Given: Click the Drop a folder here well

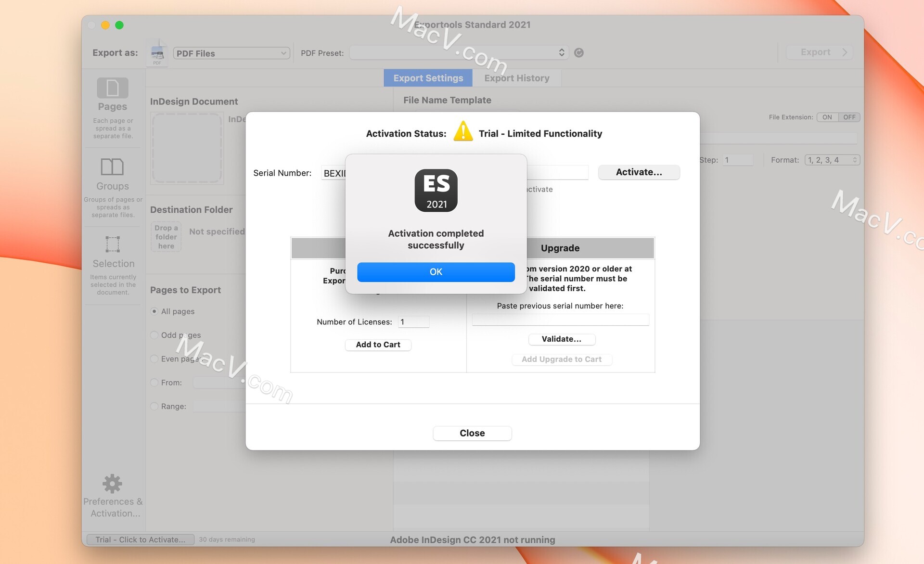Looking at the screenshot, I should point(166,237).
